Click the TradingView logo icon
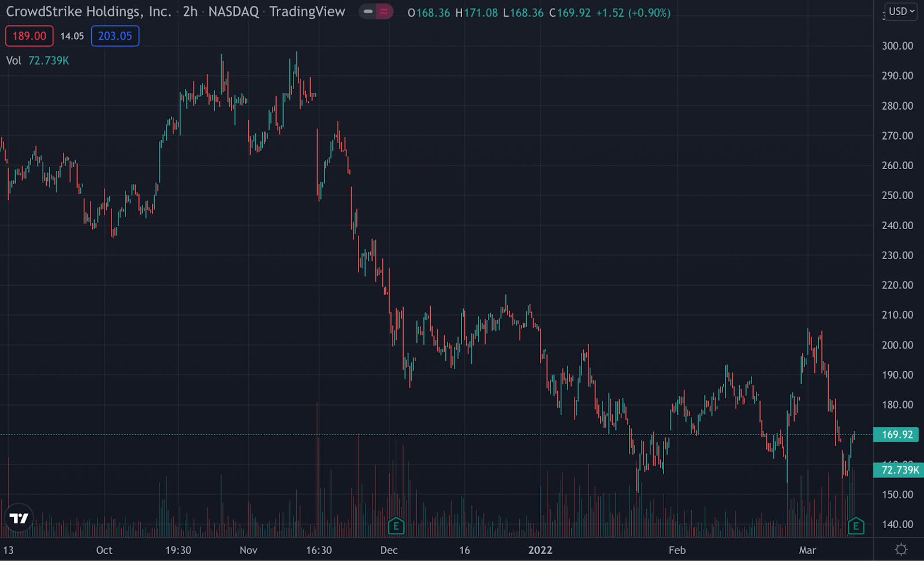924x561 pixels. 18,518
